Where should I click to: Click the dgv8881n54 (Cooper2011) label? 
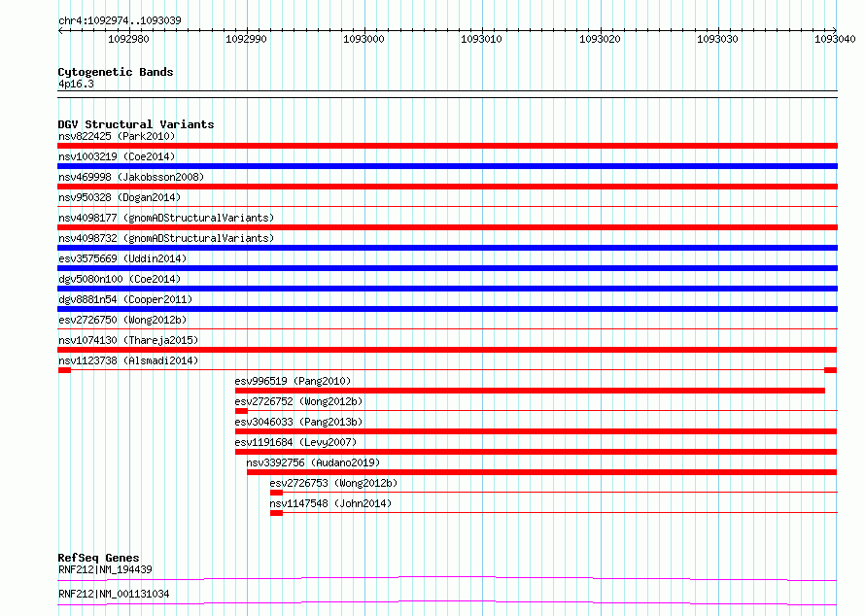125,299
